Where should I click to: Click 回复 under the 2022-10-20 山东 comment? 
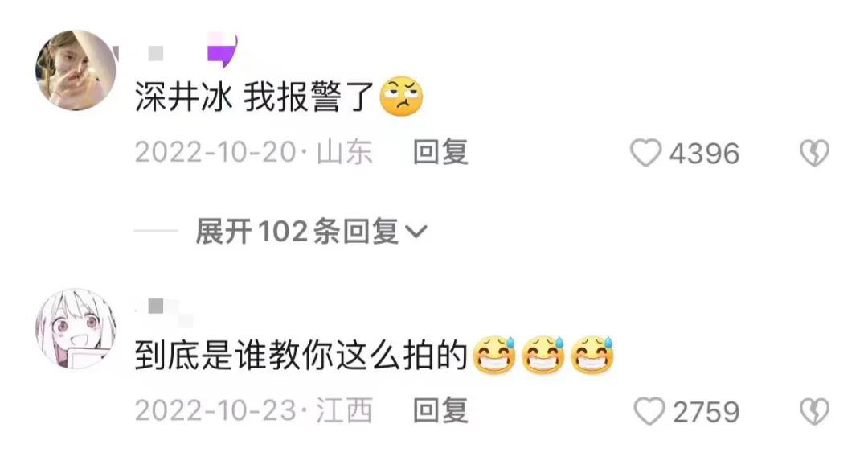click(440, 152)
